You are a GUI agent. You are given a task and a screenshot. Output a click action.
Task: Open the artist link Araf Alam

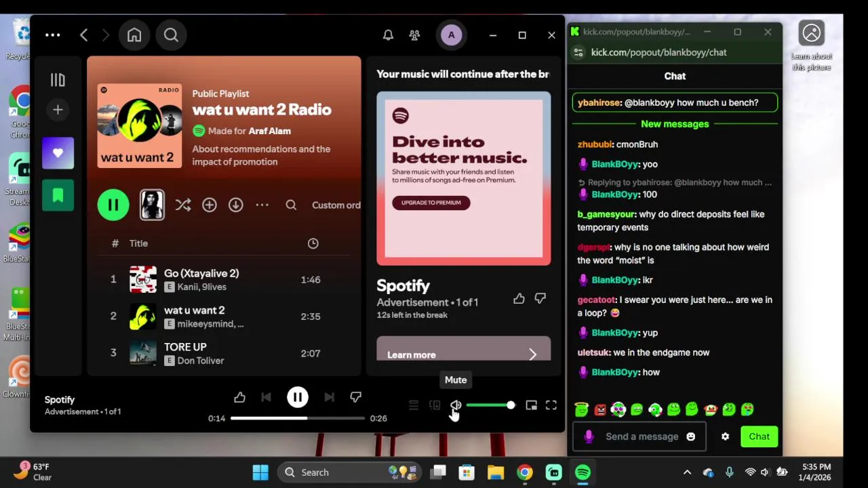click(270, 131)
